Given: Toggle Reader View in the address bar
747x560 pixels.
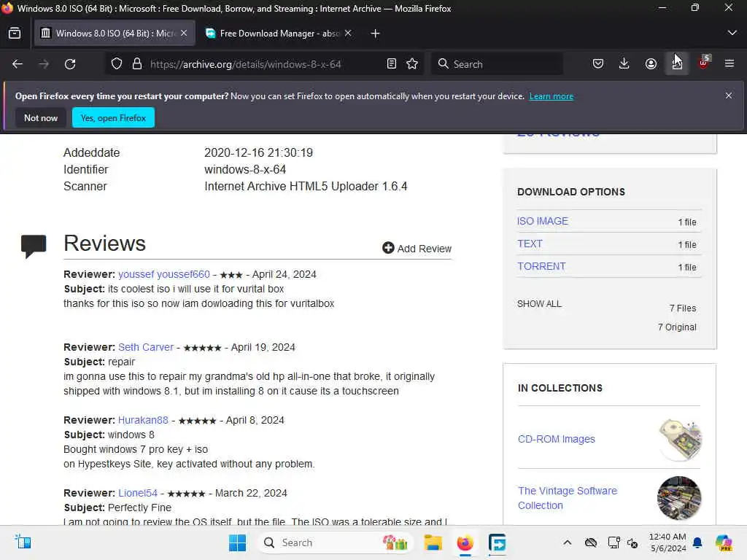Looking at the screenshot, I should (392, 64).
